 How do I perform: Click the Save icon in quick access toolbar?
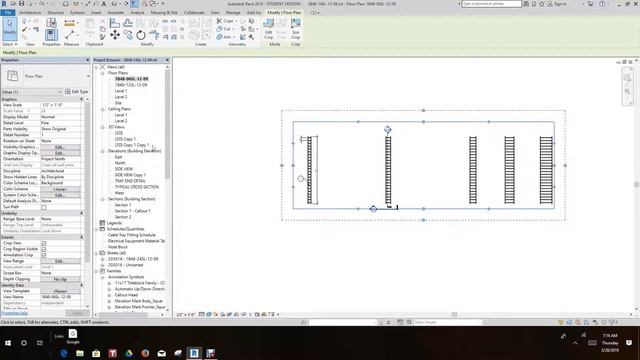coord(22,4)
